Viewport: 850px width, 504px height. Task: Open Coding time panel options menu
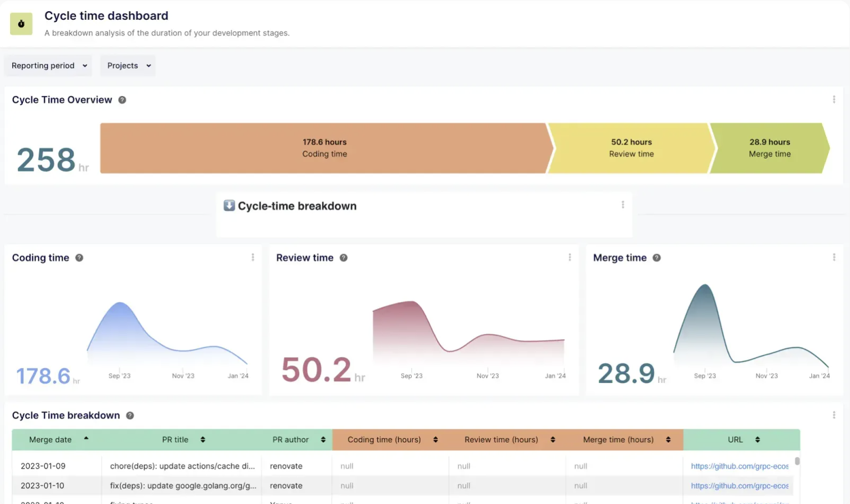tap(253, 257)
